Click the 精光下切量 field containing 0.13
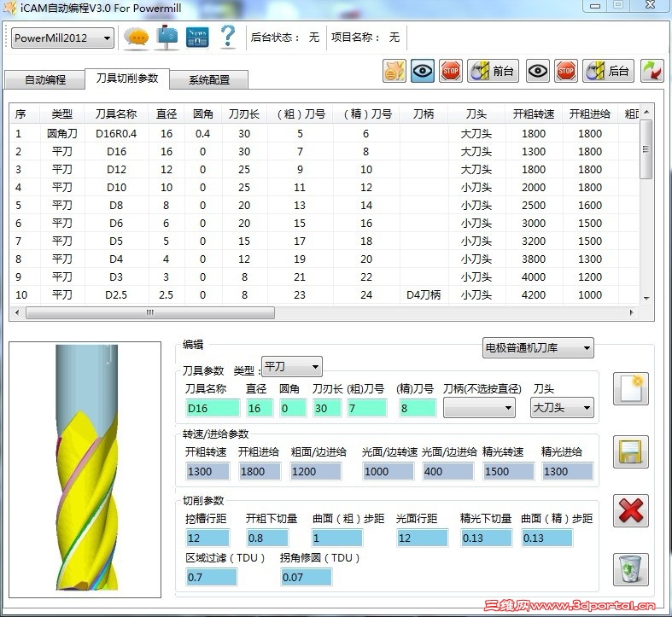672x617 pixels. coord(486,538)
